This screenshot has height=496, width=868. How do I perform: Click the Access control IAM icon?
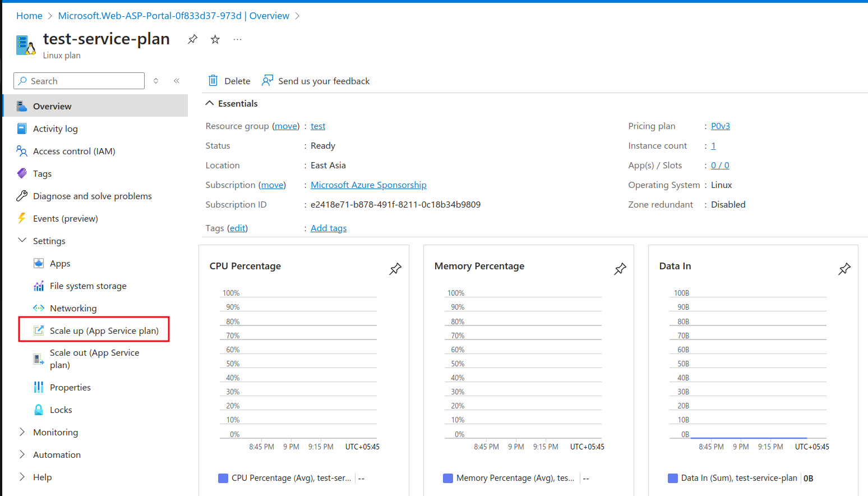[x=22, y=151]
